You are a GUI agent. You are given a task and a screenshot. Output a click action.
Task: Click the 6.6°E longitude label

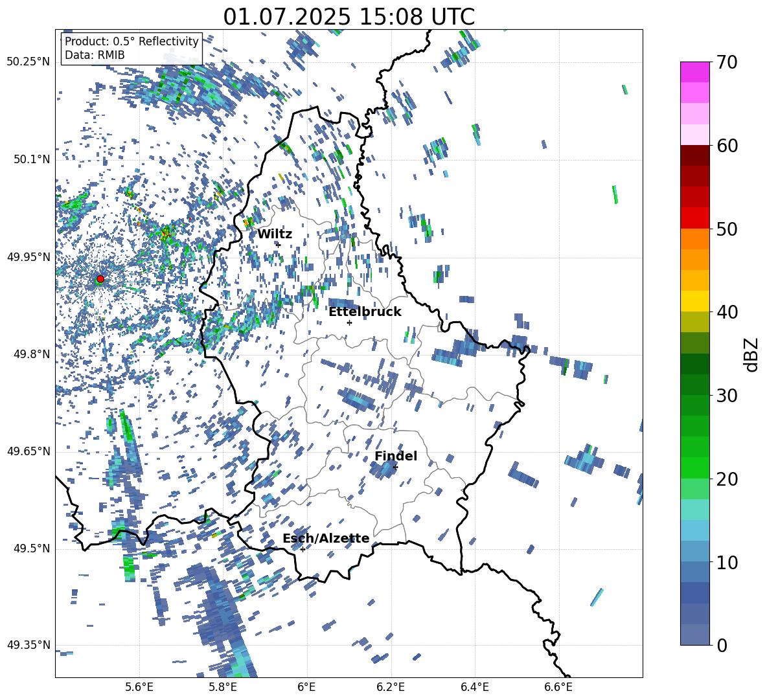pos(558,687)
